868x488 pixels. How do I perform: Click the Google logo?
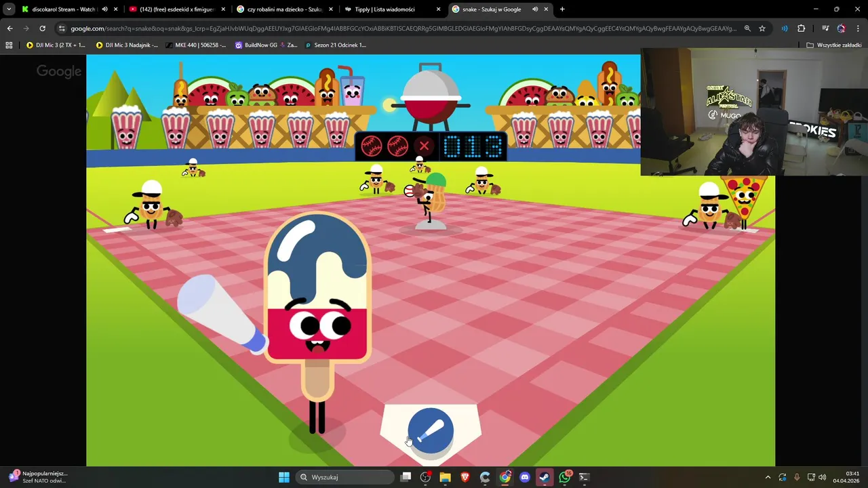tap(59, 71)
